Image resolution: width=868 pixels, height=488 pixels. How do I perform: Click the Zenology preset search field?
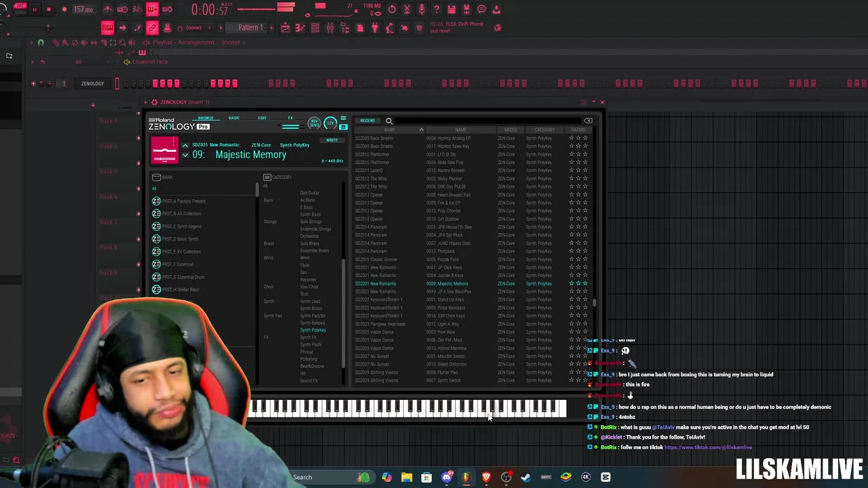coord(488,121)
